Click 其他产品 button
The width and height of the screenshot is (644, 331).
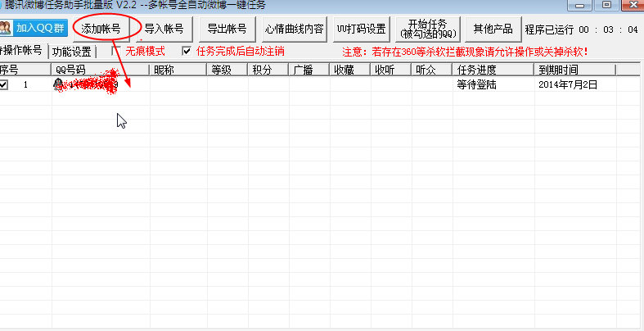coord(493,29)
